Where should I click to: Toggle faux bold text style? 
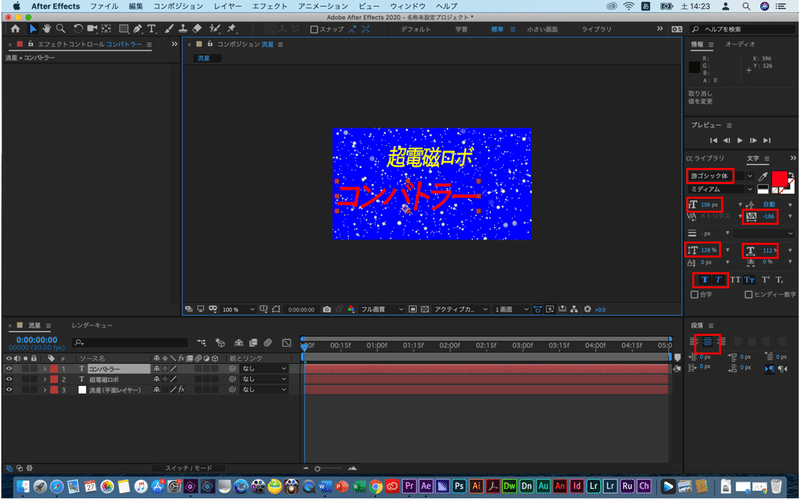(705, 280)
